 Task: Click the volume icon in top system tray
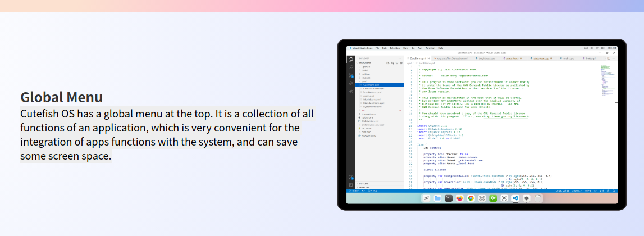click(591, 48)
